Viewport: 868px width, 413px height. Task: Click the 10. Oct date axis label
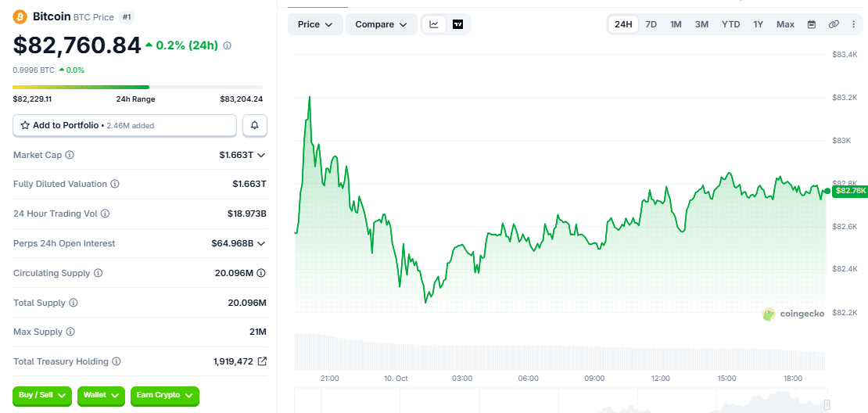tap(395, 379)
